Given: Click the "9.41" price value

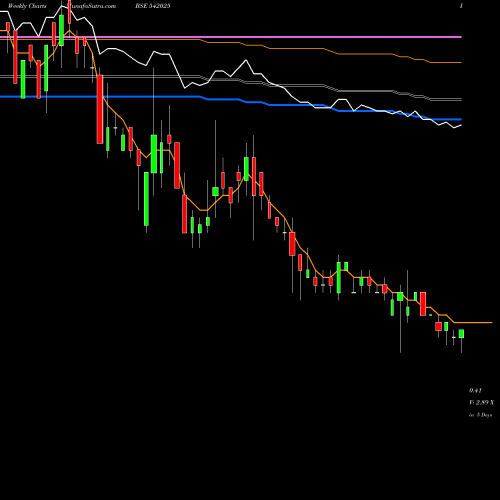Looking at the screenshot, I should 475,390.
